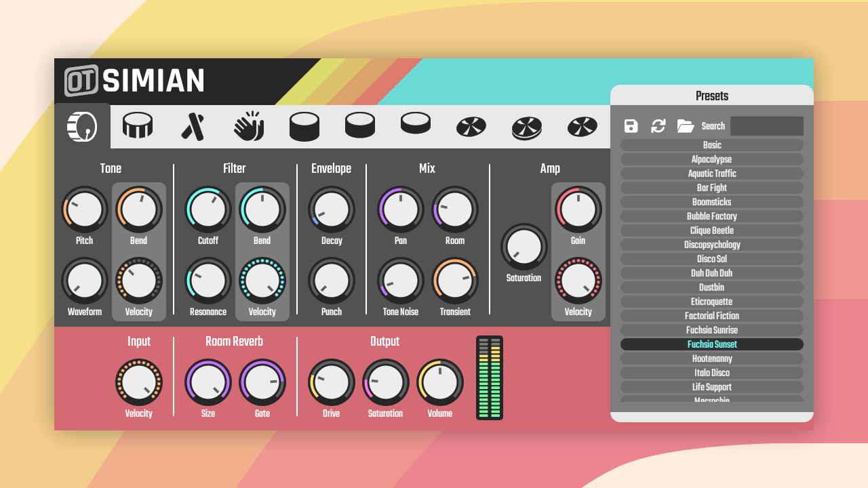Click the currently active Fuchsia Sunset preset
Screen dimensions: 868x488
tap(711, 344)
